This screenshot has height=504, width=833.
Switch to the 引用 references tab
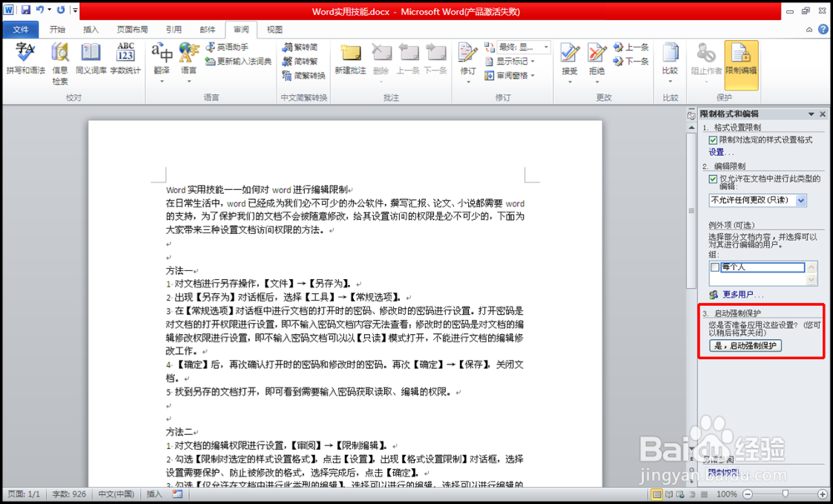[174, 30]
